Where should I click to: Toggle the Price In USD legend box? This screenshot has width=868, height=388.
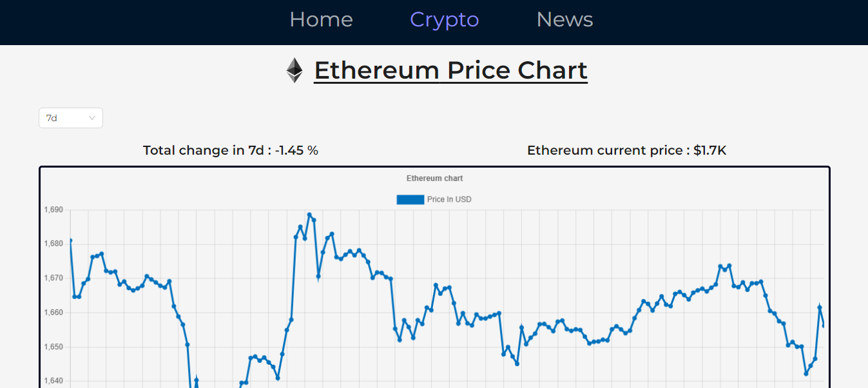pyautogui.click(x=410, y=200)
